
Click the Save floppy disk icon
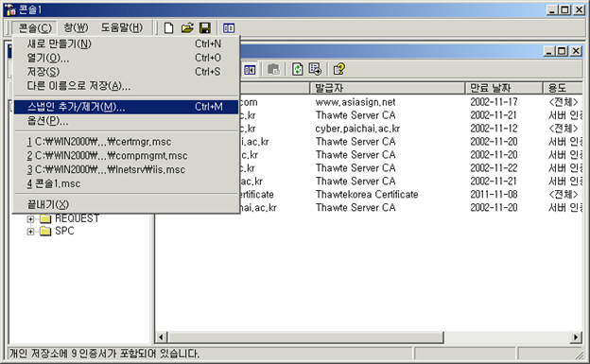click(204, 27)
